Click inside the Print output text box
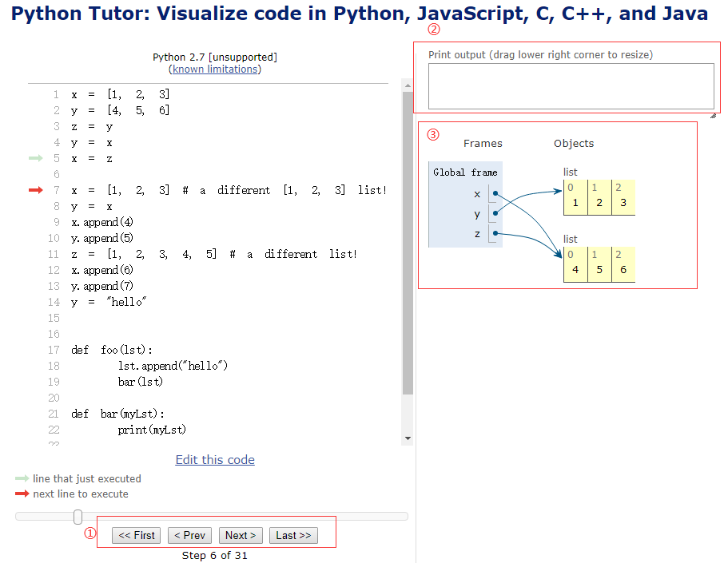Viewport: 728px width, 563px height. point(571,86)
